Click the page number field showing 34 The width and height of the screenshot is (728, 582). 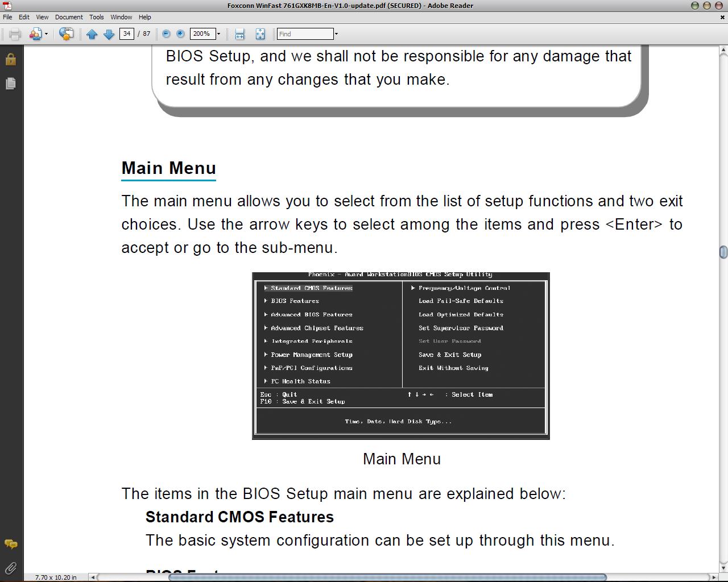[126, 34]
